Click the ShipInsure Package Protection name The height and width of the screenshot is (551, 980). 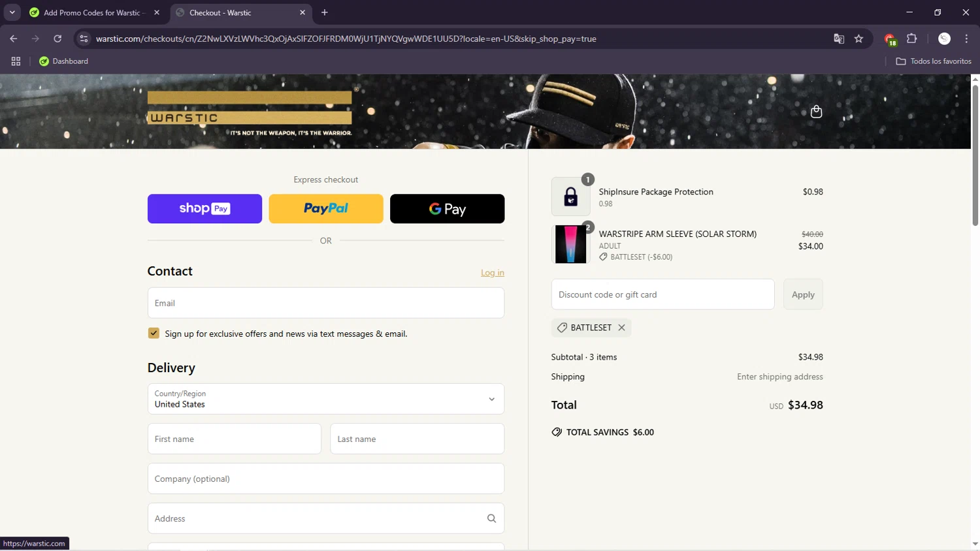656,192
